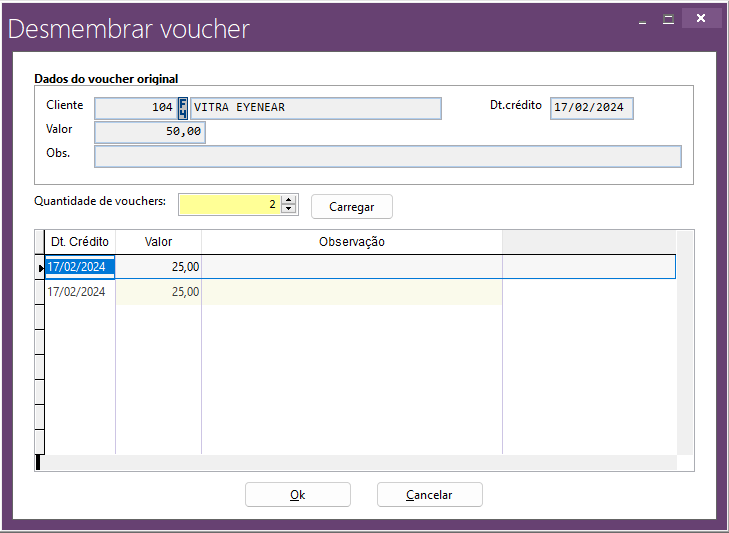The image size is (729, 533).
Task: Click the client name field VITRA EYENEAR
Action: tap(315, 108)
